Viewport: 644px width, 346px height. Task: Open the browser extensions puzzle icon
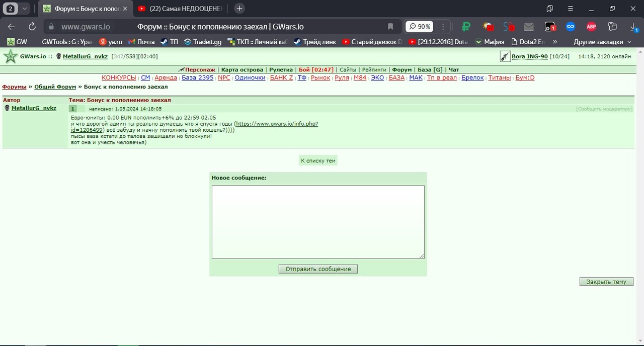click(612, 27)
